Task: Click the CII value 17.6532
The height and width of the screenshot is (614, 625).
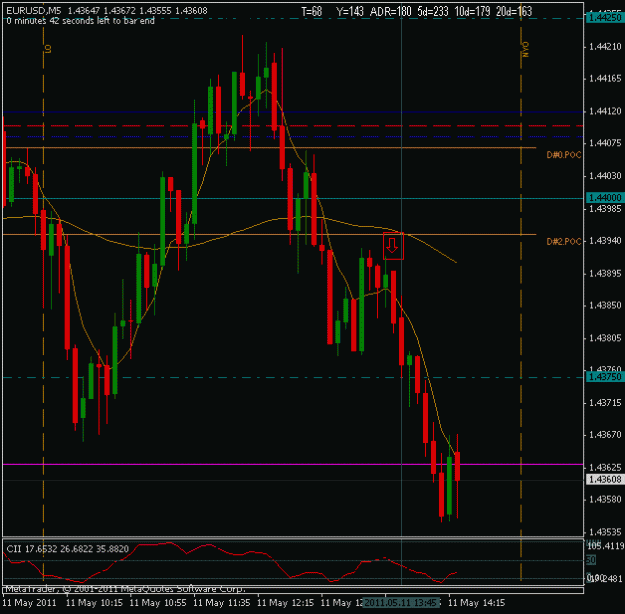Action: [x=41, y=549]
